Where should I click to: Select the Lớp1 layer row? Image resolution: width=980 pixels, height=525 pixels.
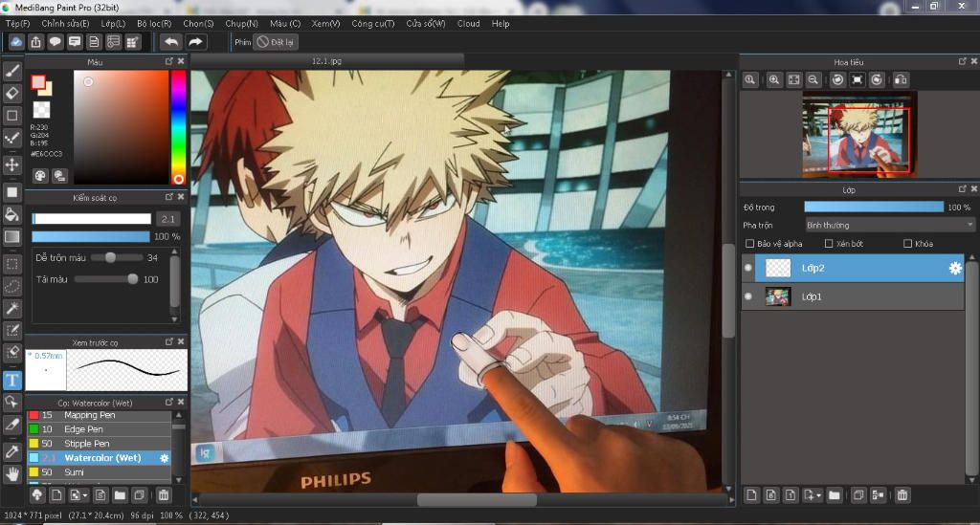[x=853, y=296]
